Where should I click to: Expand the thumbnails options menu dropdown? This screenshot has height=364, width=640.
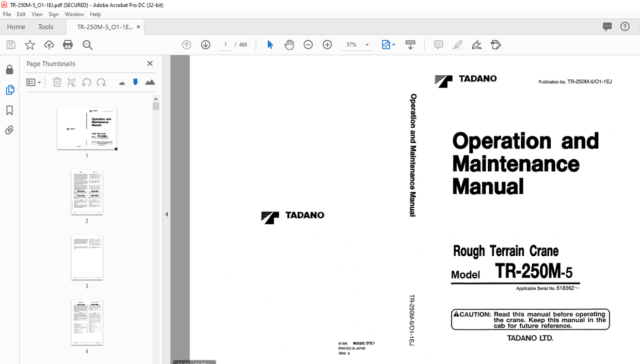click(34, 82)
